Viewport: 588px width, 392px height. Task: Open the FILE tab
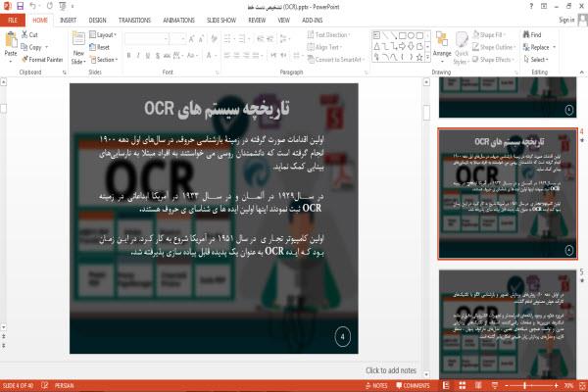click(x=13, y=20)
